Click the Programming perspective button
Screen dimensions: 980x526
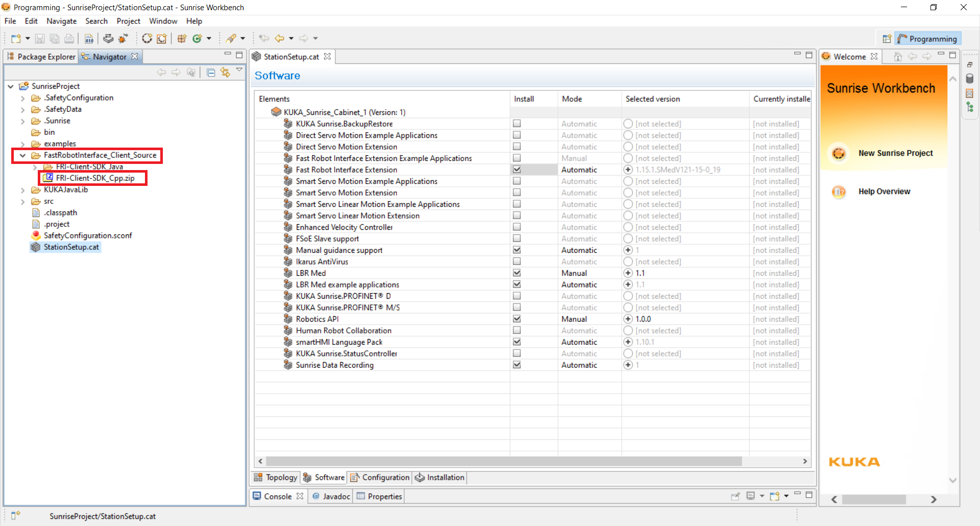pyautogui.click(x=928, y=39)
